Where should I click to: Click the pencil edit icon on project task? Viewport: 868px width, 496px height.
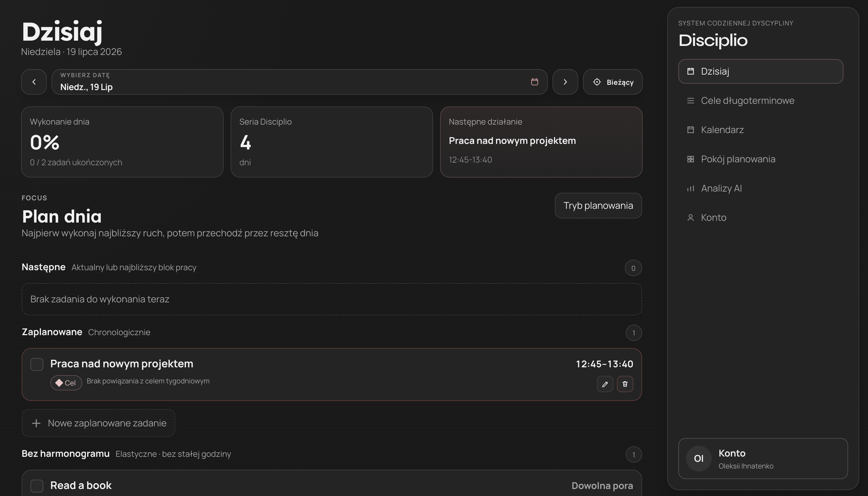tap(605, 384)
